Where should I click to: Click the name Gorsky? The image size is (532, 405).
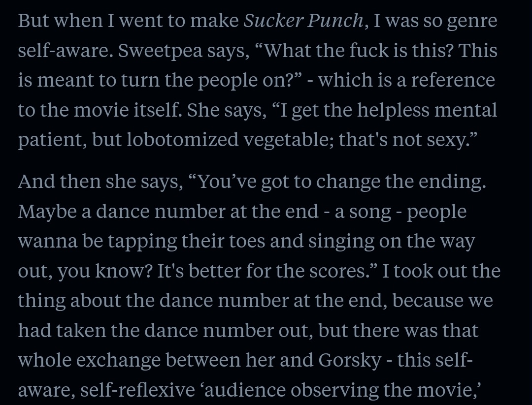[x=350, y=361]
